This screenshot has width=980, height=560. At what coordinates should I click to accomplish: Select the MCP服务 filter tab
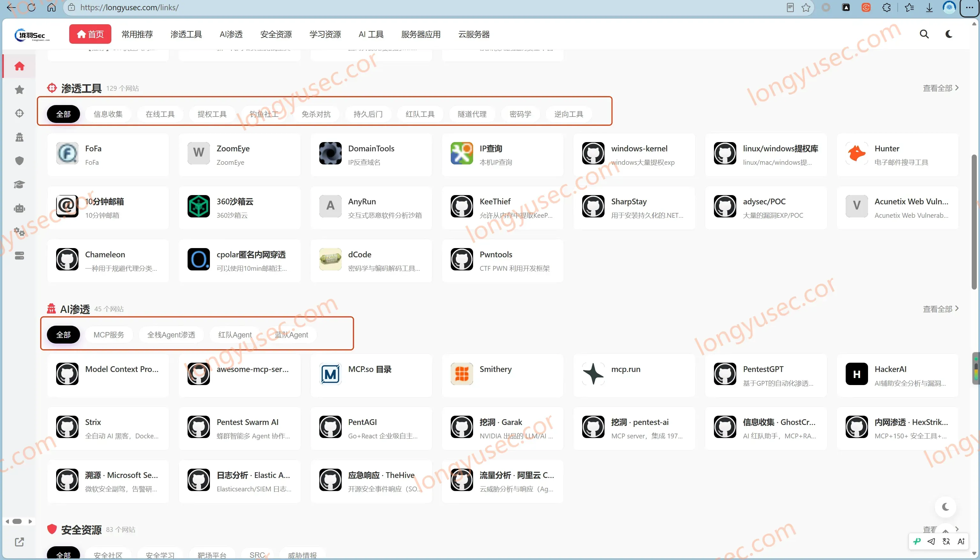click(x=109, y=335)
